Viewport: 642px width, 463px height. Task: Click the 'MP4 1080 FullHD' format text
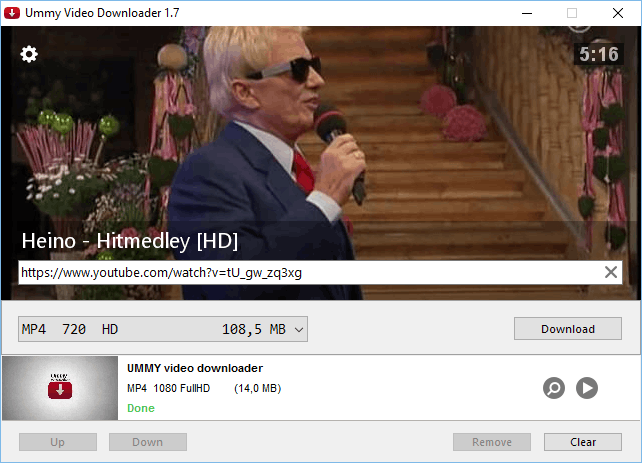coord(168,388)
